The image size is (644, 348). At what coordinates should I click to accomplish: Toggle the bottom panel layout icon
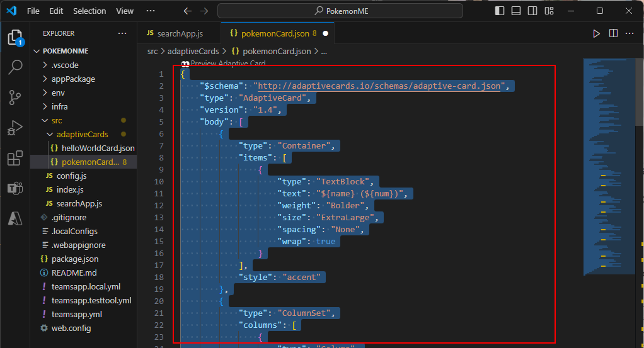click(516, 11)
